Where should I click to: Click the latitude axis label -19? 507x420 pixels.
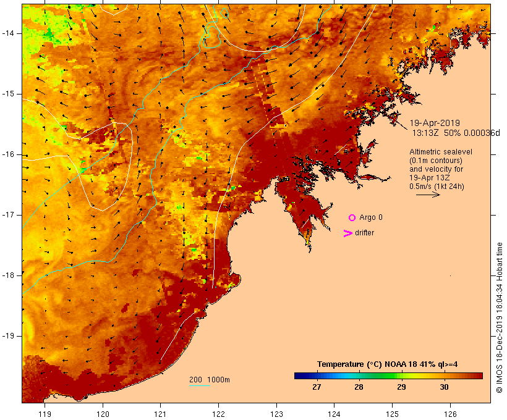8,336
